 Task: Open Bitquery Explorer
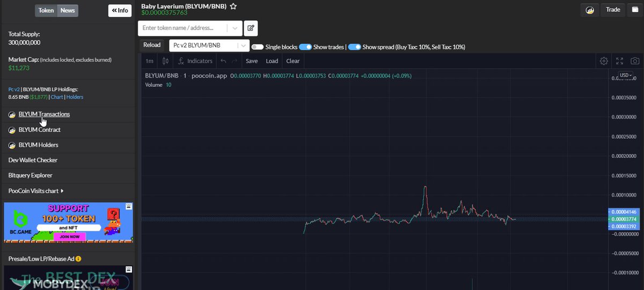pos(30,175)
